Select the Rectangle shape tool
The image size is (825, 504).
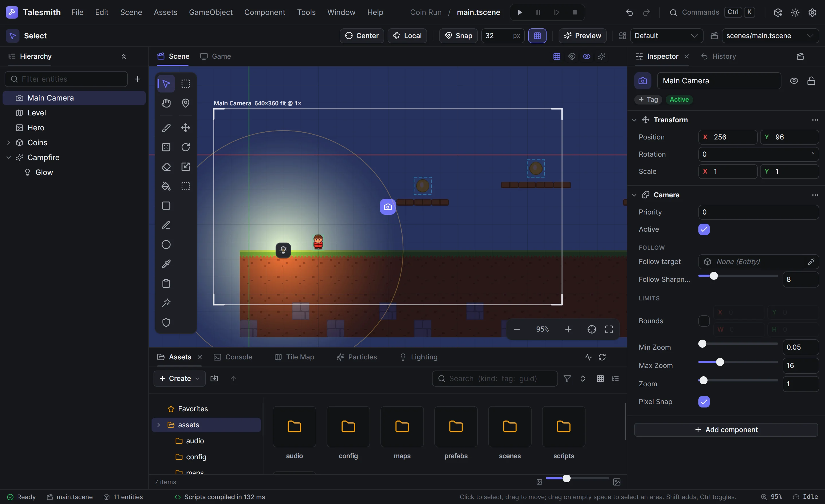[166, 206]
